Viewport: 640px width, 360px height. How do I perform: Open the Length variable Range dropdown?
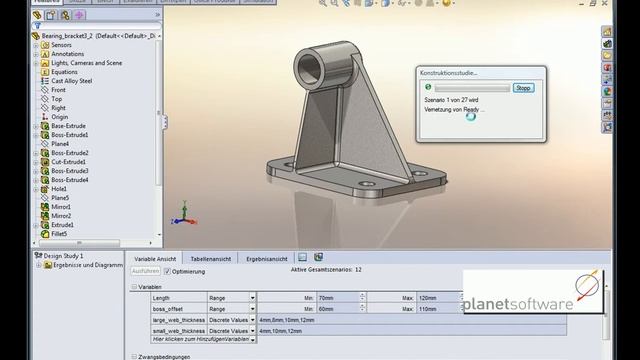[252, 298]
